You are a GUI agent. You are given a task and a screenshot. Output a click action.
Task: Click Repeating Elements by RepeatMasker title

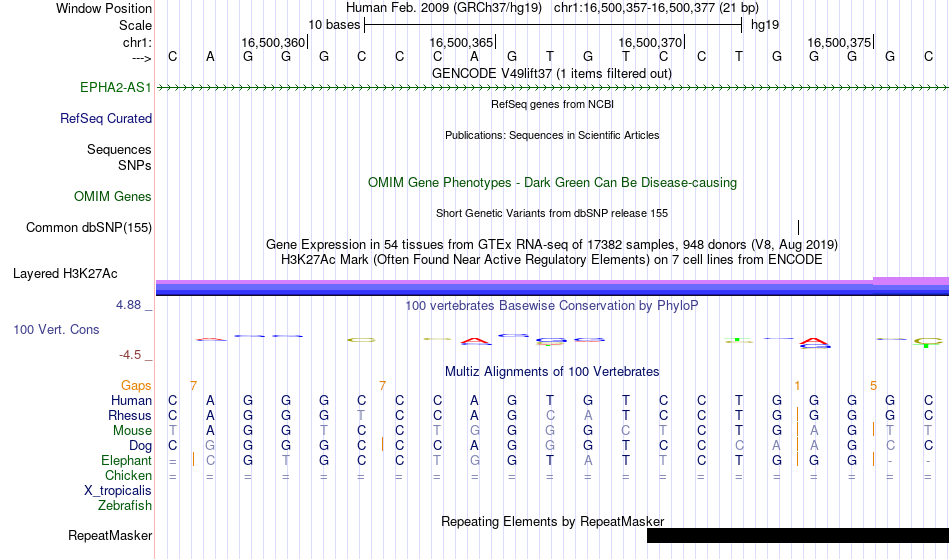pos(553,522)
